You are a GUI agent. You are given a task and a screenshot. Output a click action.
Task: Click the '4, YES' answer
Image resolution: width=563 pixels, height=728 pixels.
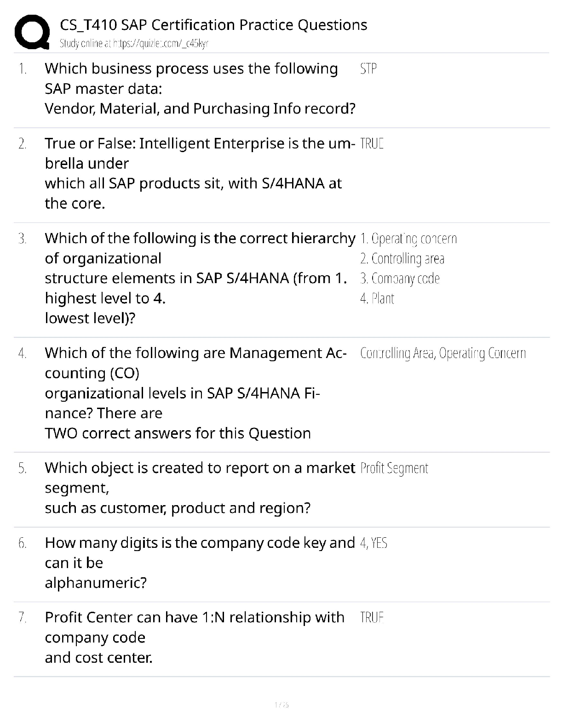[374, 543]
